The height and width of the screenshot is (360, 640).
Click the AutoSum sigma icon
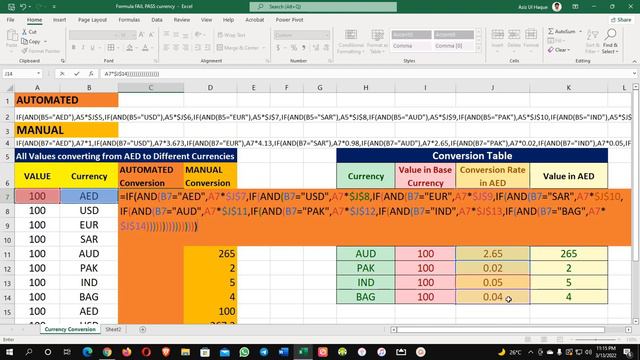pos(551,31)
